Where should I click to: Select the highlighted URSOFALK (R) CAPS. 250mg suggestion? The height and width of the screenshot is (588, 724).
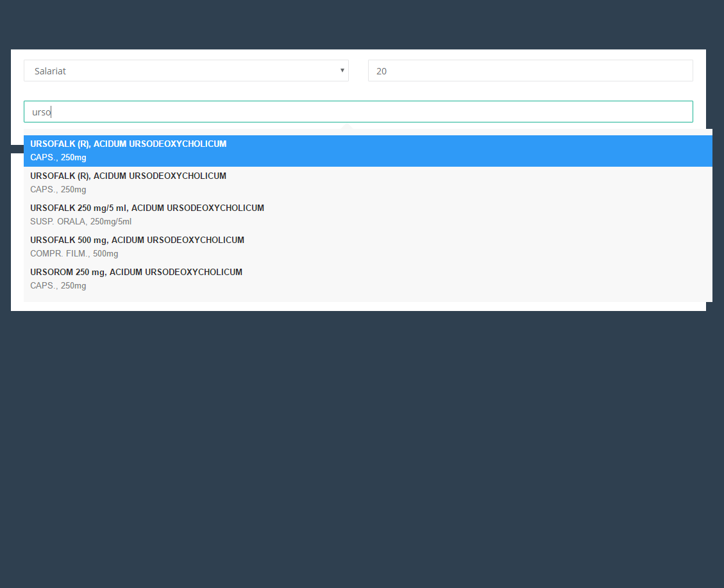(368, 151)
